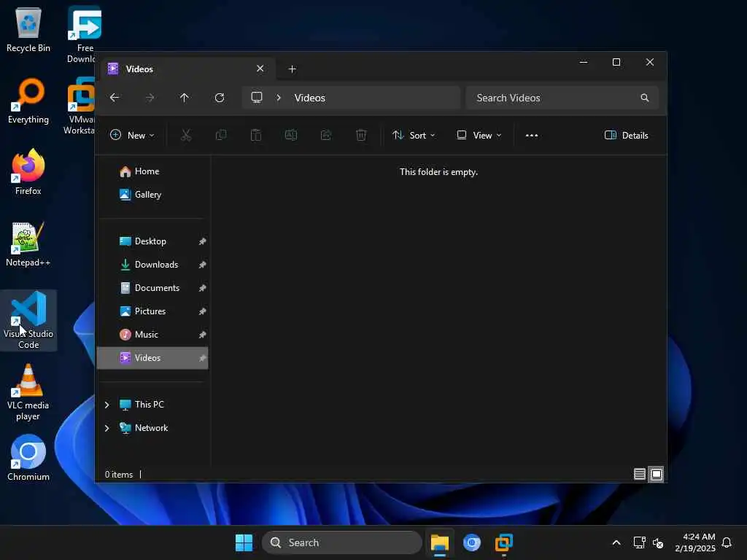Open Chromium from the taskbar
This screenshot has width=747, height=560.
pyautogui.click(x=472, y=542)
